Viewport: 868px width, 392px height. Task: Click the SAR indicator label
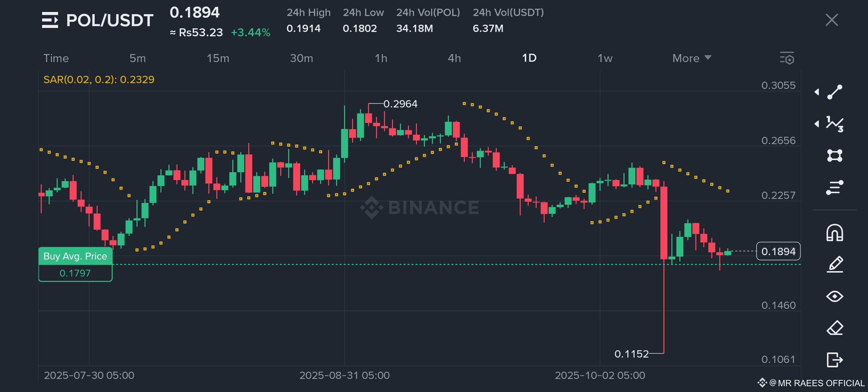[99, 79]
